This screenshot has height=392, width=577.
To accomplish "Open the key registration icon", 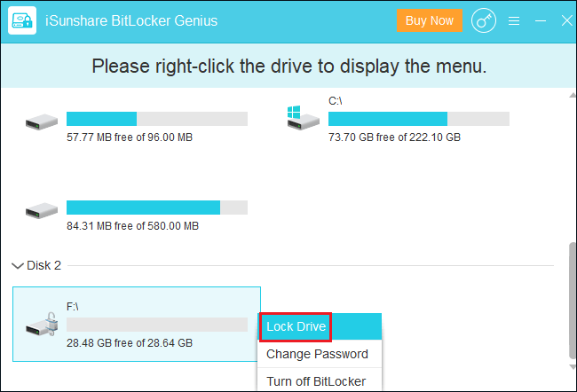I will click(484, 20).
